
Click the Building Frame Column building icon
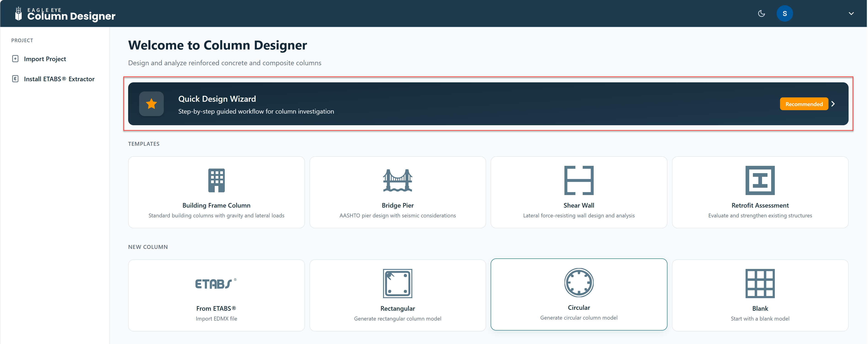[216, 180]
